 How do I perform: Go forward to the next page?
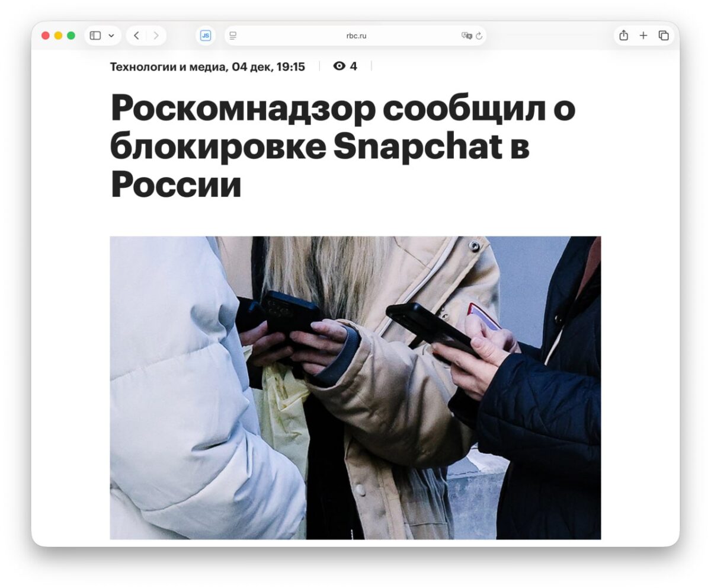(156, 36)
